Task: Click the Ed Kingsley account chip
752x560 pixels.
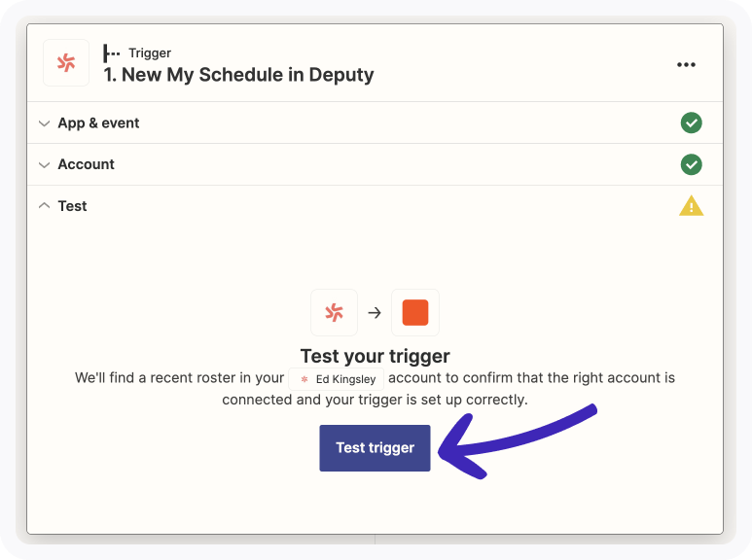Action: [337, 379]
